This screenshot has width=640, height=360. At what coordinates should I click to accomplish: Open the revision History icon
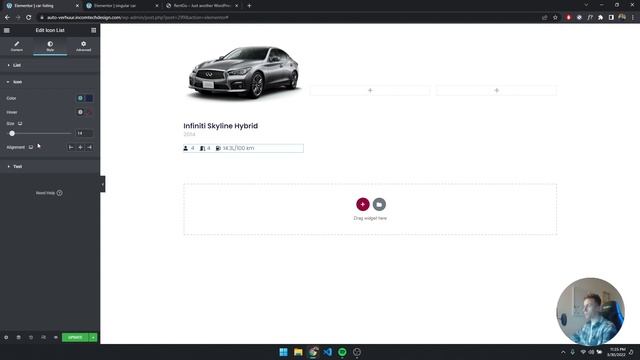[x=31, y=338]
